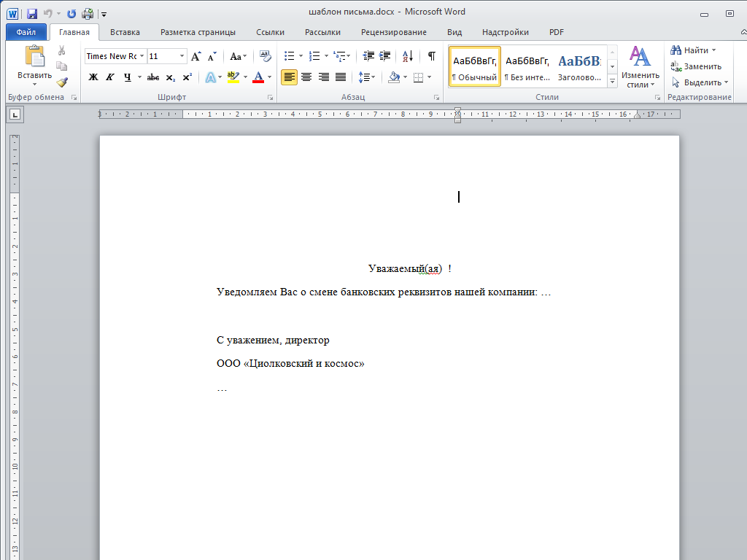Viewport: 747px width, 560px height.
Task: Open quick print preview icon
Action: [88, 14]
